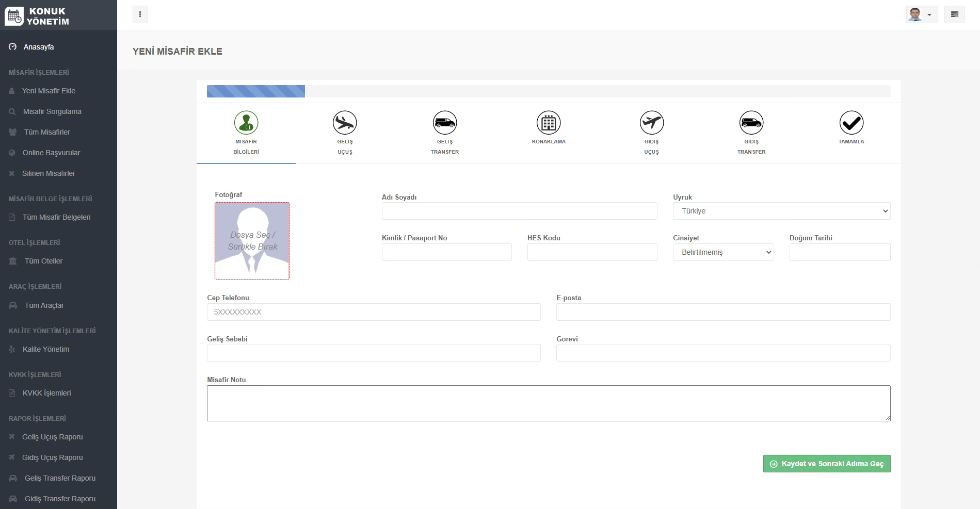Open the Konaklama calendar step icon
Screen dimensions: 980x509
point(549,123)
